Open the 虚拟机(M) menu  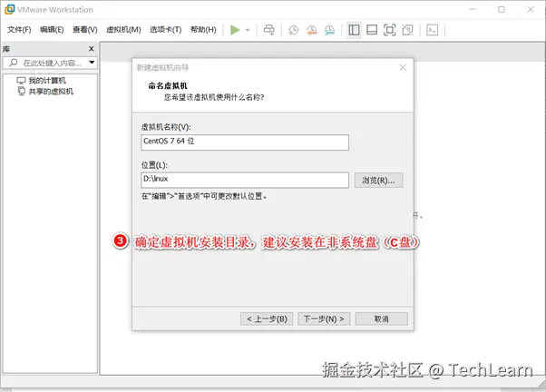tap(123, 30)
